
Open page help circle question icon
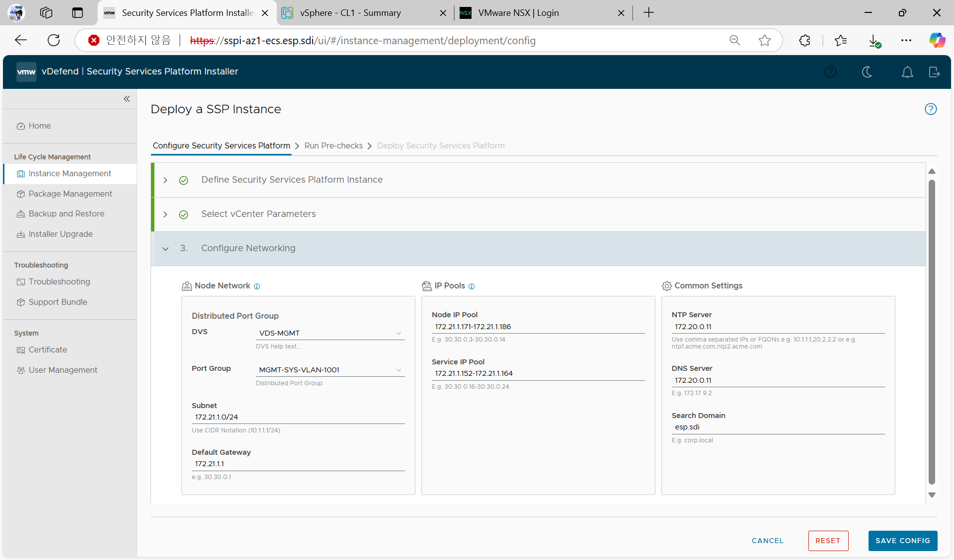point(931,109)
